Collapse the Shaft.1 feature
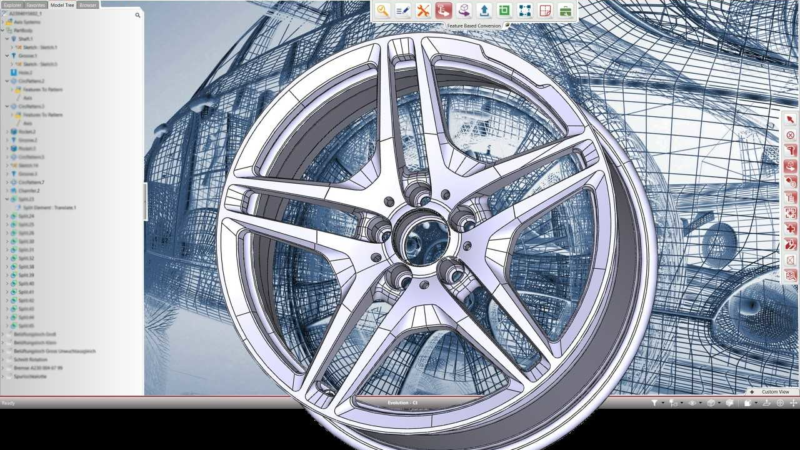800x450 pixels. tap(7, 39)
